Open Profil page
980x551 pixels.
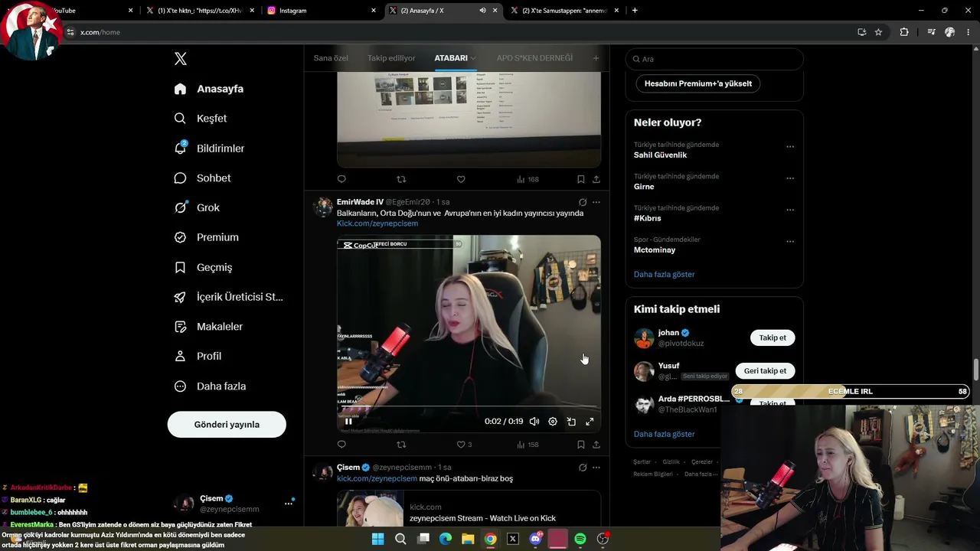(x=198, y=356)
